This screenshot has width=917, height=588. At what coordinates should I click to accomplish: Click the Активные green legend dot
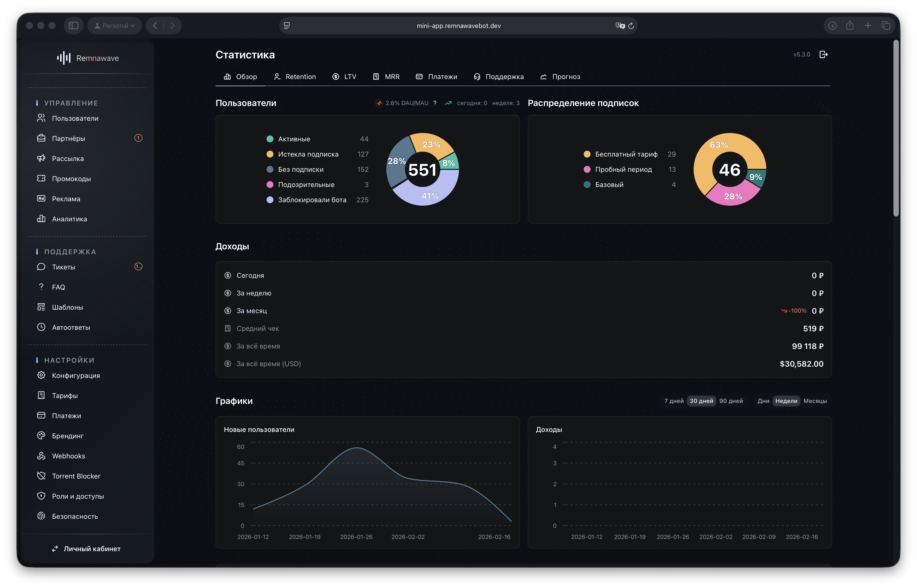click(270, 139)
